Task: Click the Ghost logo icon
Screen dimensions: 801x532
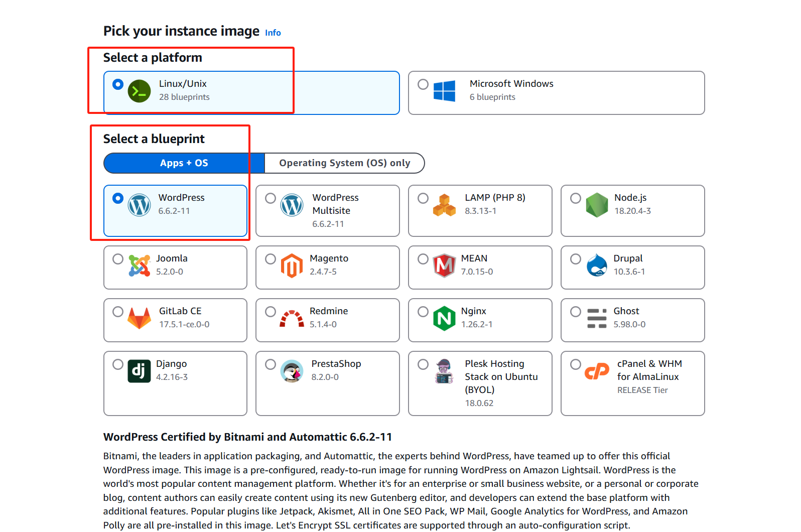Action: pos(597,318)
